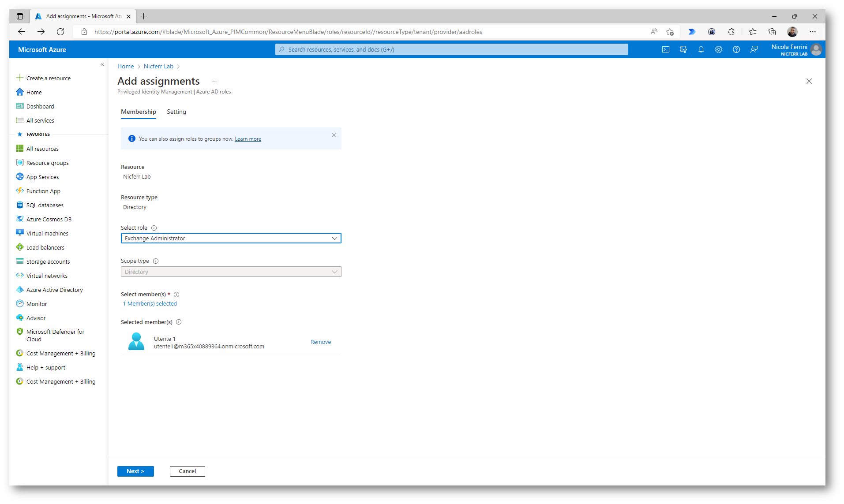Click the Virtual machines icon

point(20,233)
